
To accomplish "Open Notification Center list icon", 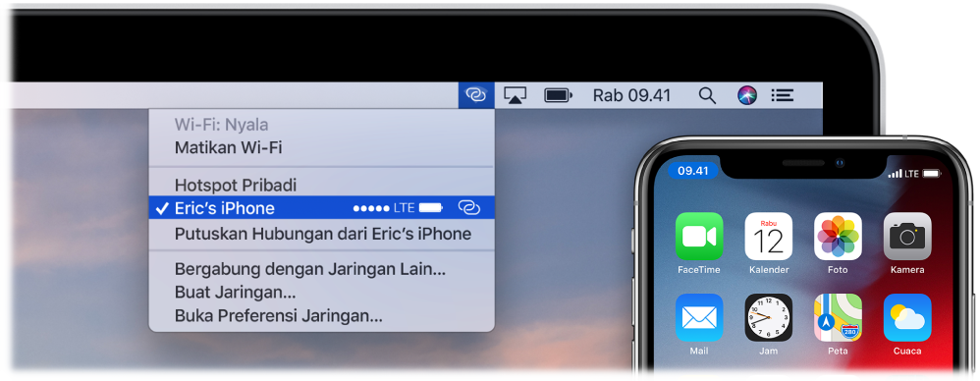I will (x=782, y=95).
